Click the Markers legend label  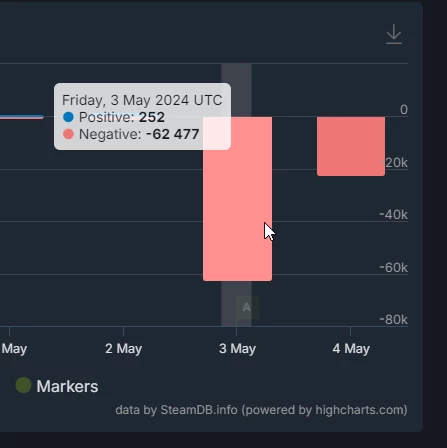pyautogui.click(x=67, y=386)
